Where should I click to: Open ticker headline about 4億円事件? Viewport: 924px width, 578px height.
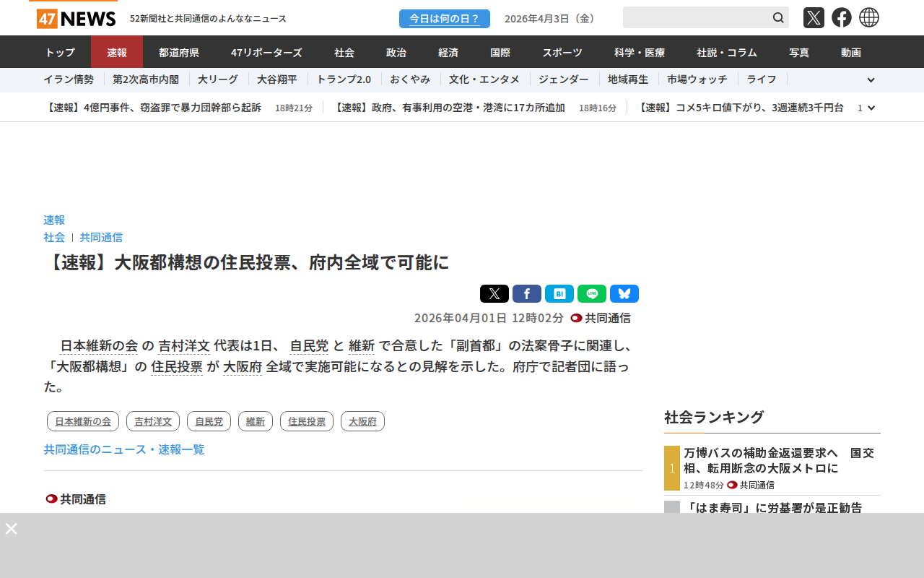(x=152, y=108)
